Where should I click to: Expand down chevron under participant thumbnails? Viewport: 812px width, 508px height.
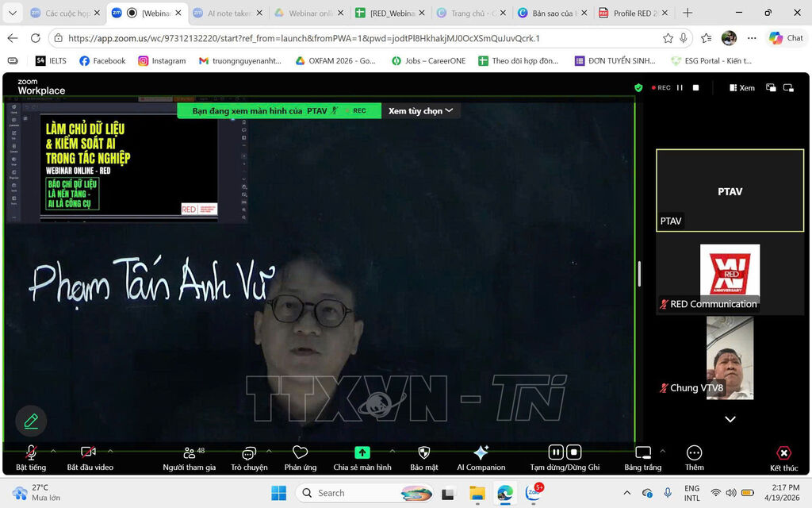coord(730,419)
